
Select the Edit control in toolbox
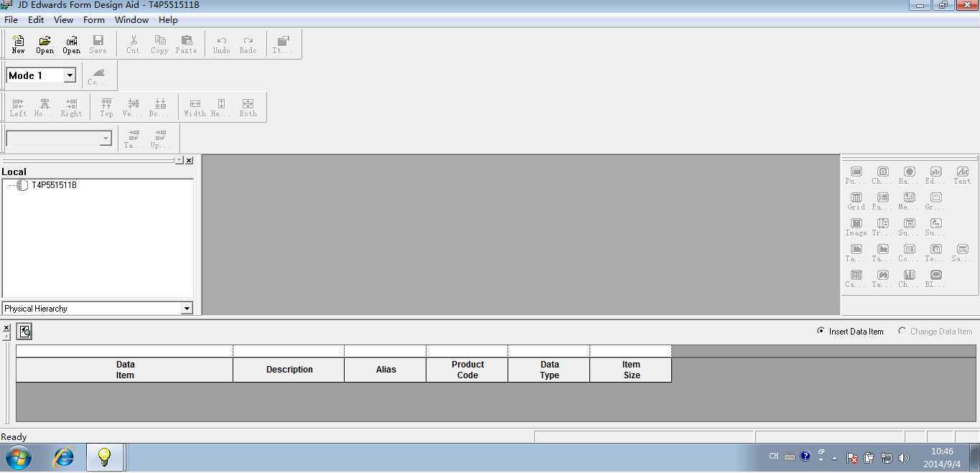coord(935,175)
